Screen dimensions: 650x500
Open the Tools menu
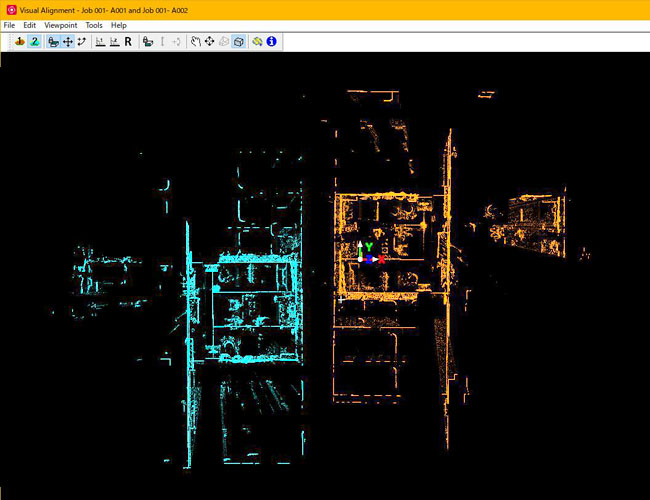point(94,25)
